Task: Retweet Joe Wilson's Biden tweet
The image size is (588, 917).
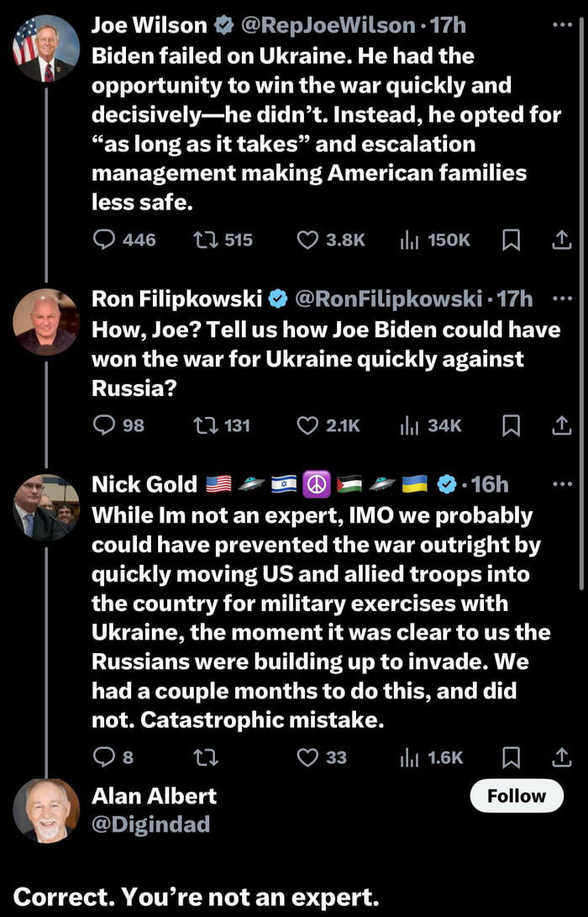Action: pos(204,240)
